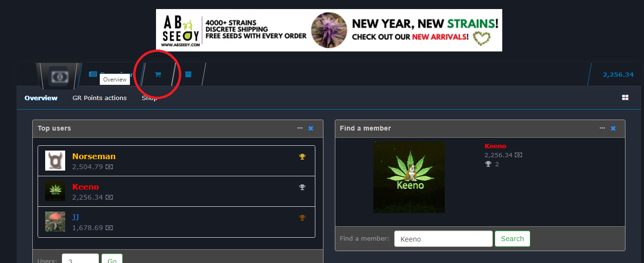Click Keeno's silver trophy icon

[302, 187]
